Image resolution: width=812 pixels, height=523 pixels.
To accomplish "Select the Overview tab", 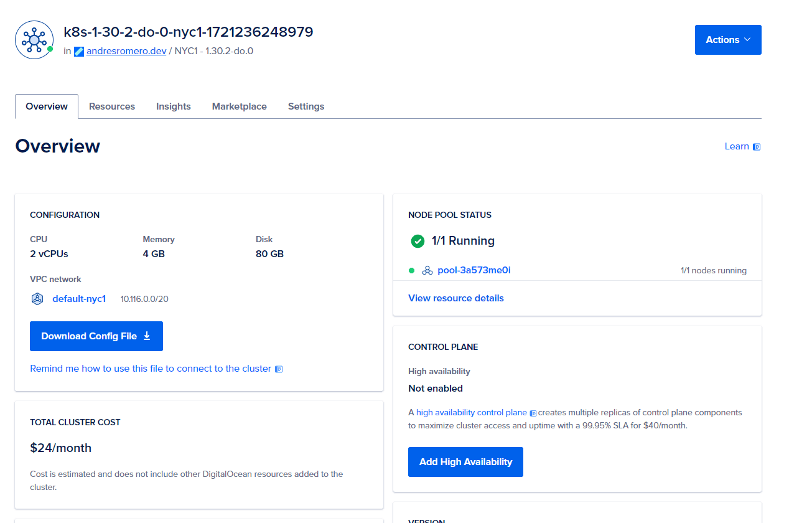I will click(47, 106).
